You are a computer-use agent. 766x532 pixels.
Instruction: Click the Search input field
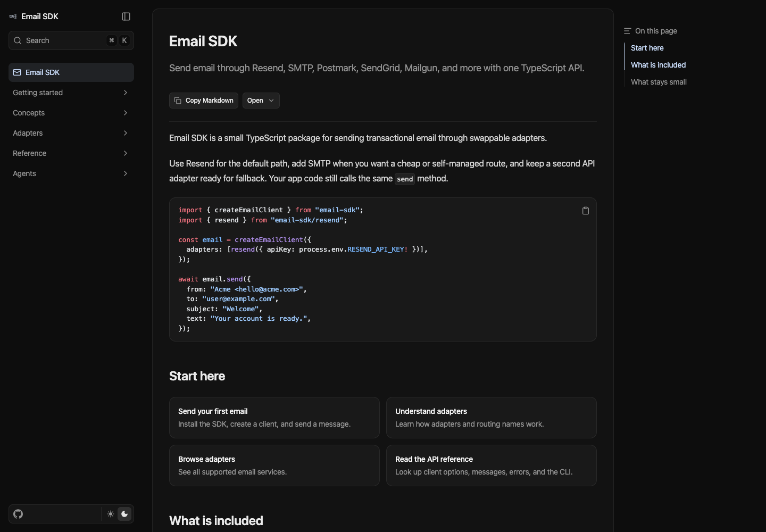[71, 40]
